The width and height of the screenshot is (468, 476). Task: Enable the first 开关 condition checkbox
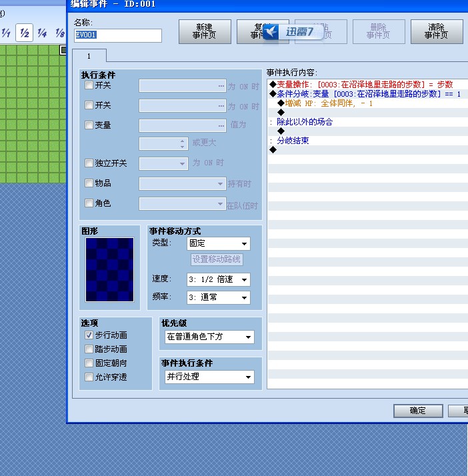89,85
